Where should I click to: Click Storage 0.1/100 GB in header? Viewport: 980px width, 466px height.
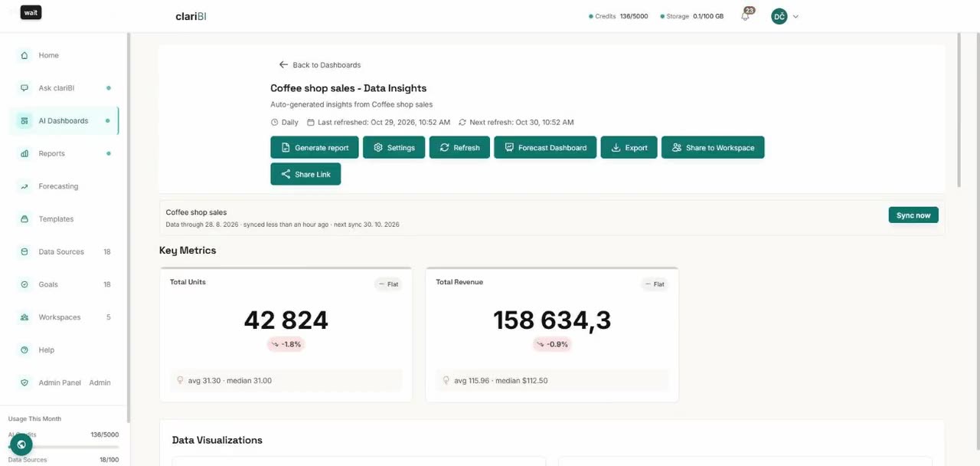[691, 16]
